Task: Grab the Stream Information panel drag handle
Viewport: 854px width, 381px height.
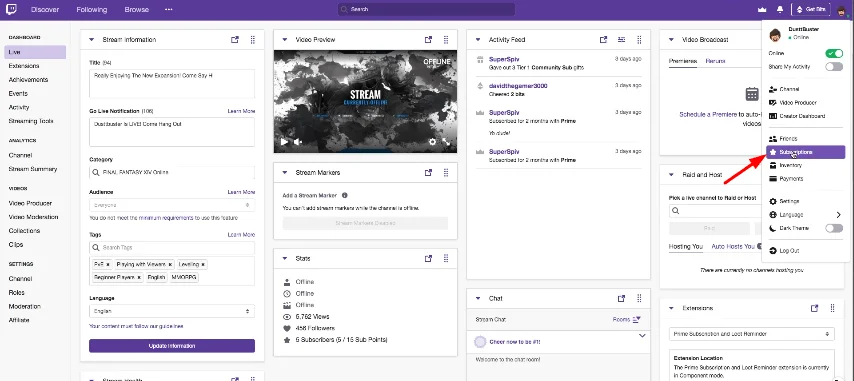Action: tap(253, 40)
